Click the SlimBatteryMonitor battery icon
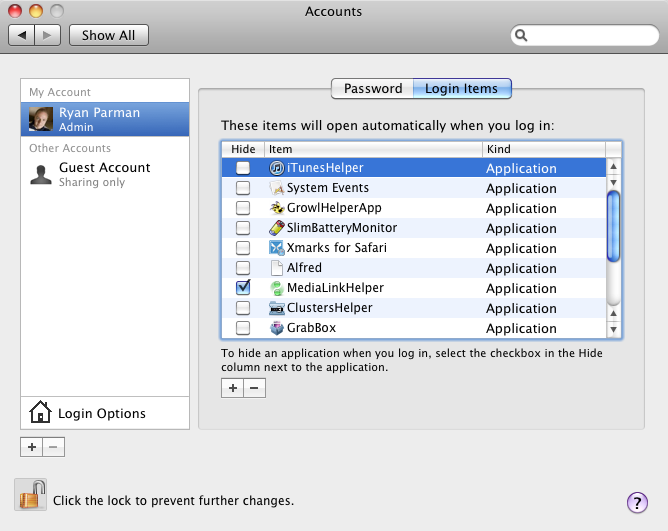This screenshot has height=531, width=668. click(276, 228)
